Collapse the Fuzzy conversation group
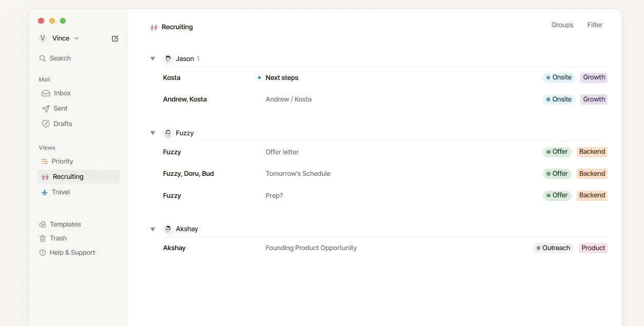The width and height of the screenshot is (644, 326). (152, 133)
